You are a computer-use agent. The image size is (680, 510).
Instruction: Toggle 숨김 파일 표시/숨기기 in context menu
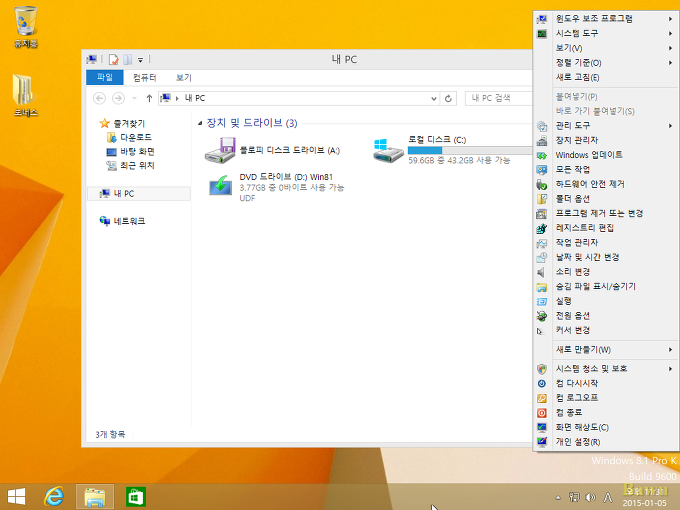coord(606,287)
